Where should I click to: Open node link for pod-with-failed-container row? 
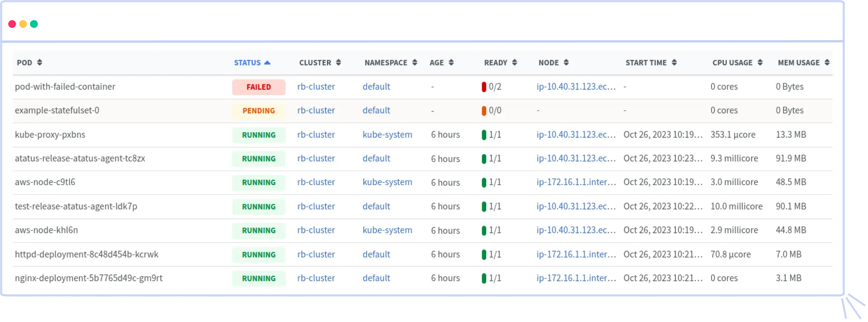tap(576, 87)
